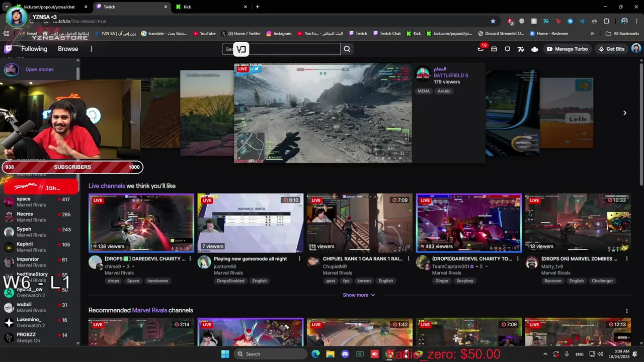Screen dimensions: 644x362
Task: Click the Get Bits button
Action: coord(612,49)
